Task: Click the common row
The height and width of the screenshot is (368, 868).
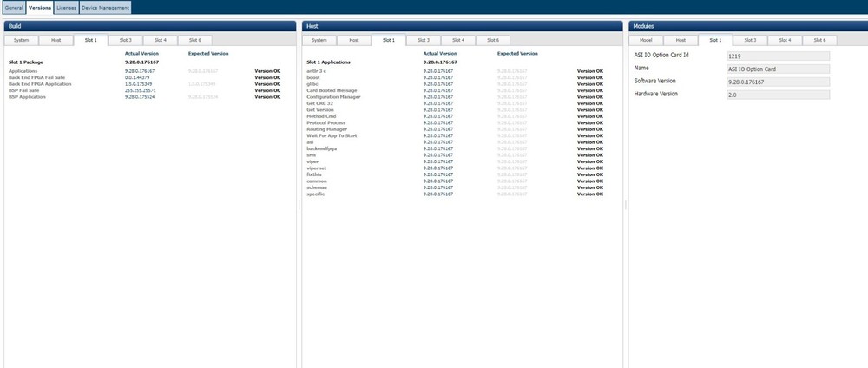Action: coord(455,181)
